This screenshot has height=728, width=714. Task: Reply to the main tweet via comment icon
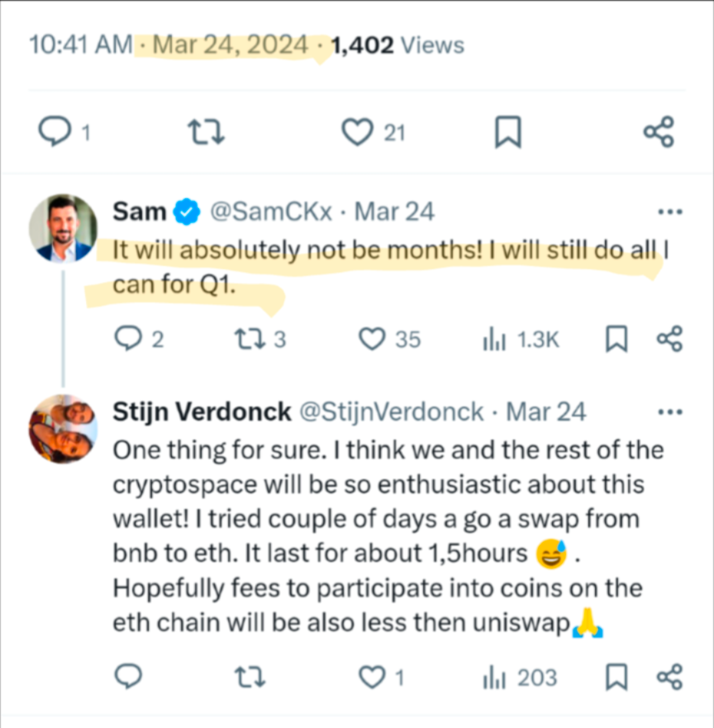click(x=55, y=131)
